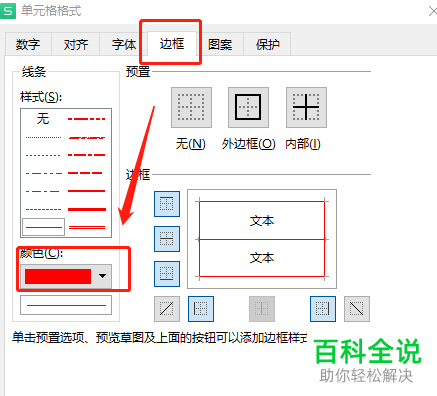The width and height of the screenshot is (437, 396).
Task: Add diagonal-down border line
Action: click(x=357, y=309)
